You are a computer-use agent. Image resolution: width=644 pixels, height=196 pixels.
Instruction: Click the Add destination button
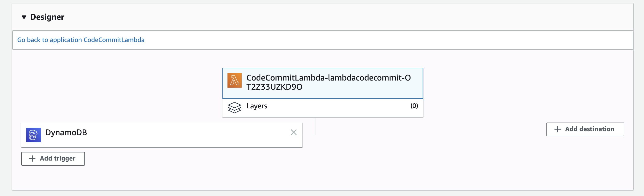click(x=585, y=129)
